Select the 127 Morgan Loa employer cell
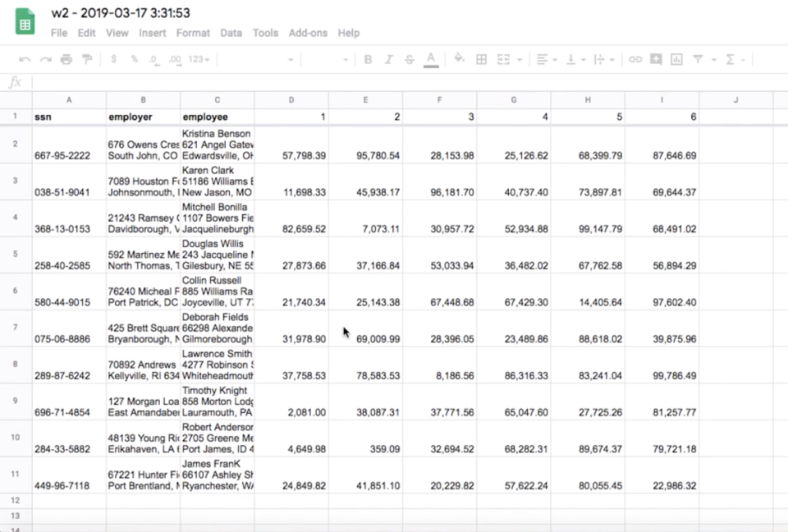 click(143, 401)
